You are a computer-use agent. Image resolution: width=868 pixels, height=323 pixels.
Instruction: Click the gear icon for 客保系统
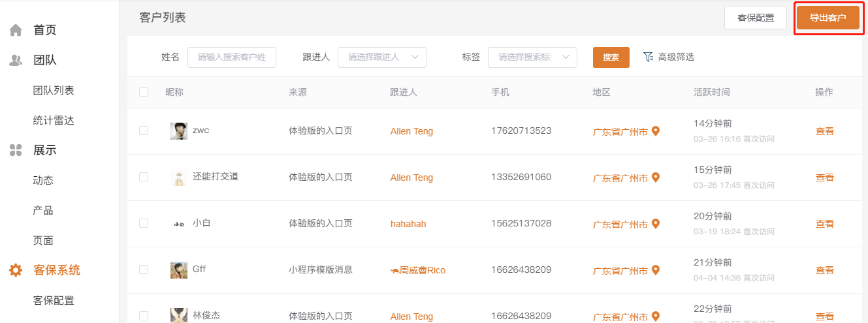pos(16,270)
